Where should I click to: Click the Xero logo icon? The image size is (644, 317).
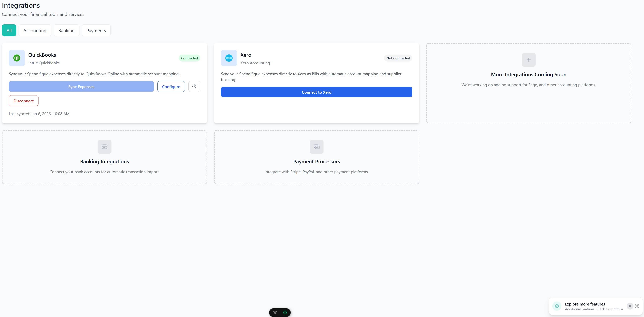point(229,58)
